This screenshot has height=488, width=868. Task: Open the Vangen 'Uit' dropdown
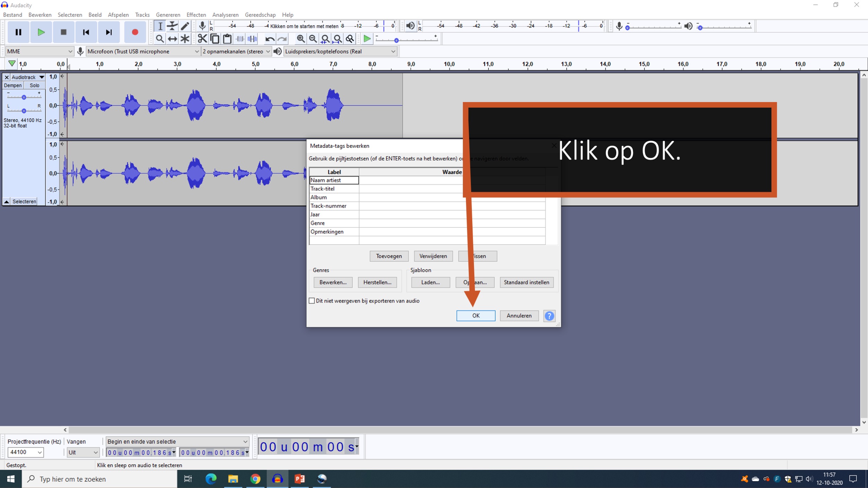[x=83, y=452]
